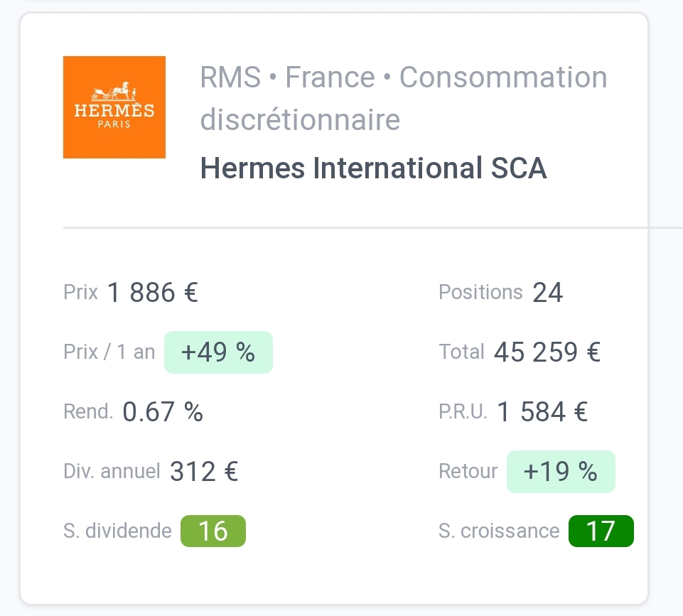The width and height of the screenshot is (683, 616).
Task: Click the Positions label text
Action: [481, 292]
